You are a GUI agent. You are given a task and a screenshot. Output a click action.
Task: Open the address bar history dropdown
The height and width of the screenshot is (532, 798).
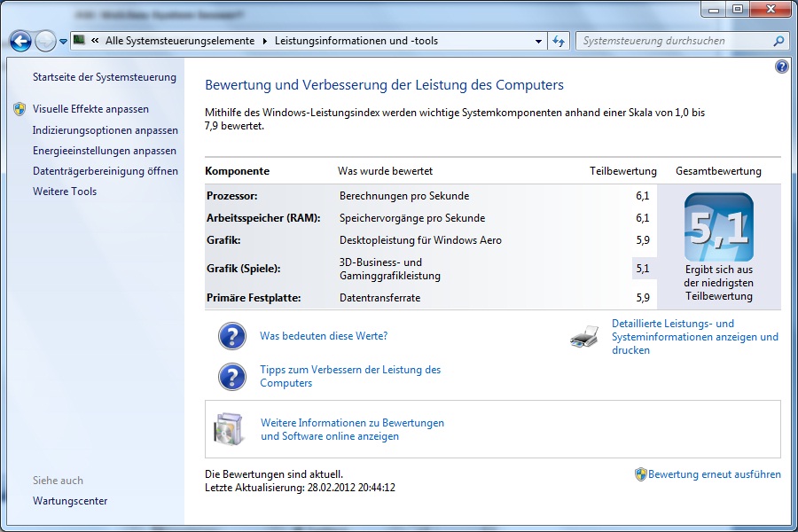538,42
